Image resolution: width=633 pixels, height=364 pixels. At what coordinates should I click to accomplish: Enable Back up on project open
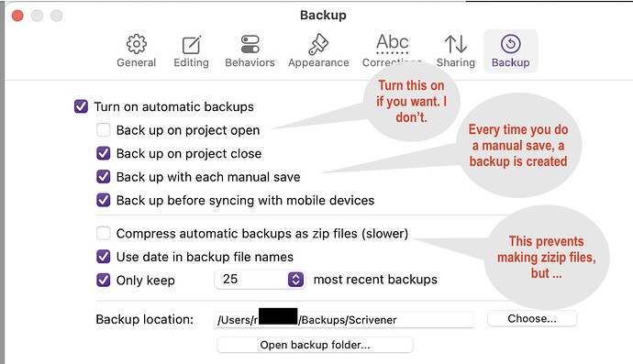click(104, 130)
